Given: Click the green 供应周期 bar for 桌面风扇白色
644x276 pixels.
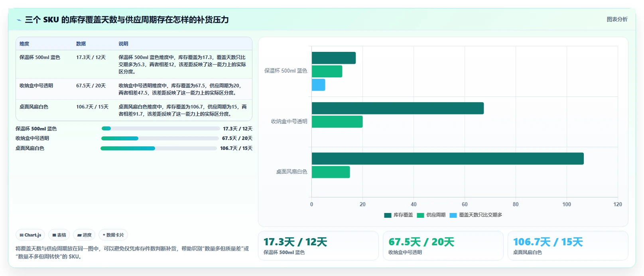Looking at the screenshot, I should tap(331, 172).
